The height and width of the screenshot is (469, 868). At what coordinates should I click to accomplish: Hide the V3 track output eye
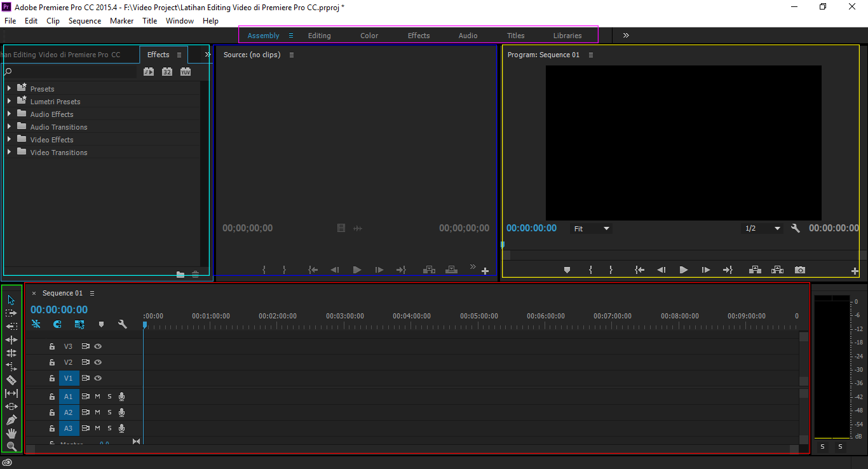[98, 346]
